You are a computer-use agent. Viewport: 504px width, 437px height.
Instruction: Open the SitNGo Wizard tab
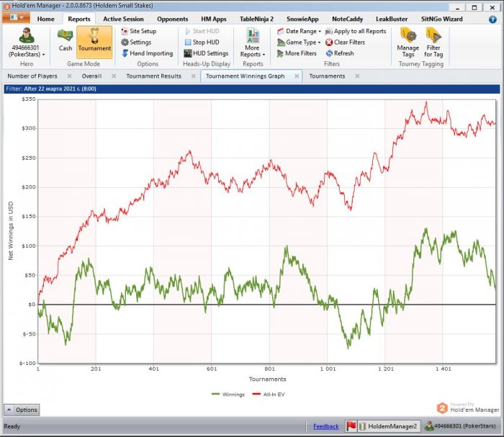(441, 19)
